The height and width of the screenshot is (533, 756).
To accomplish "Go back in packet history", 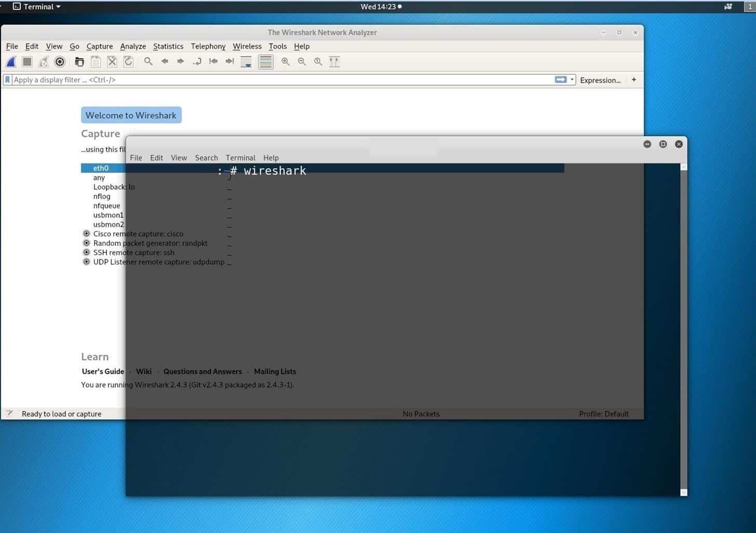I will (x=165, y=61).
